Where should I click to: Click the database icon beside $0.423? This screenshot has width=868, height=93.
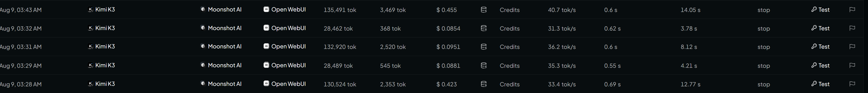pos(484,84)
